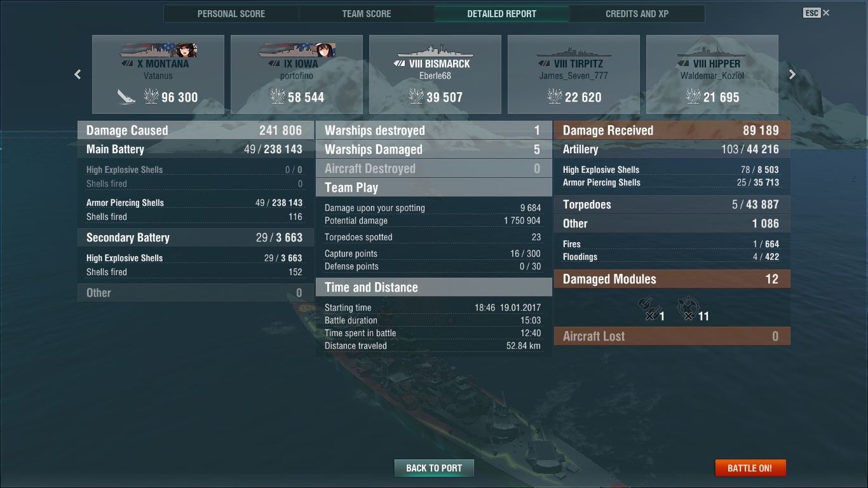Start another match with Battle On!

click(x=750, y=468)
